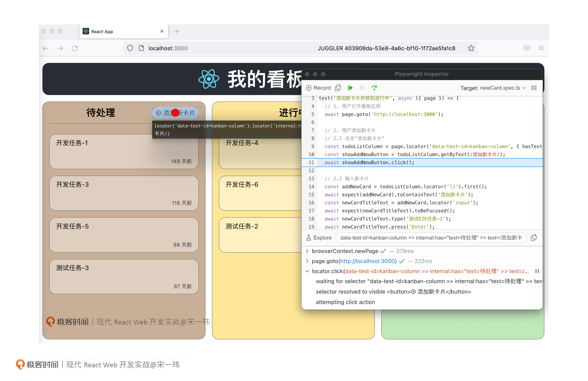Open http://localhost:3000 link in log
This screenshot has height=381, width=588.
click(x=367, y=261)
